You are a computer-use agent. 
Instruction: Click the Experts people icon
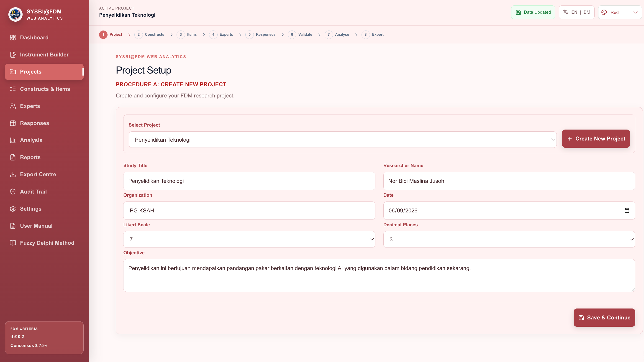[x=13, y=106]
